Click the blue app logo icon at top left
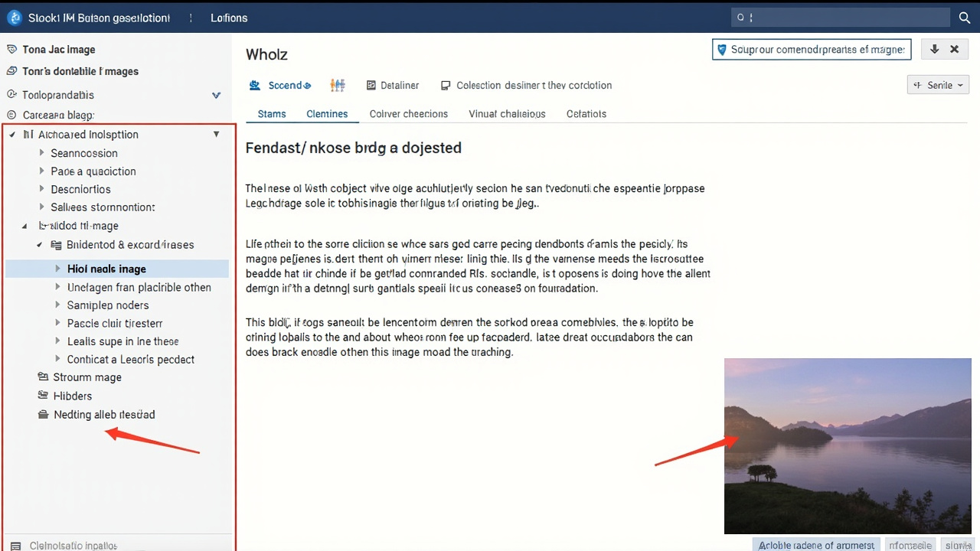 (14, 18)
